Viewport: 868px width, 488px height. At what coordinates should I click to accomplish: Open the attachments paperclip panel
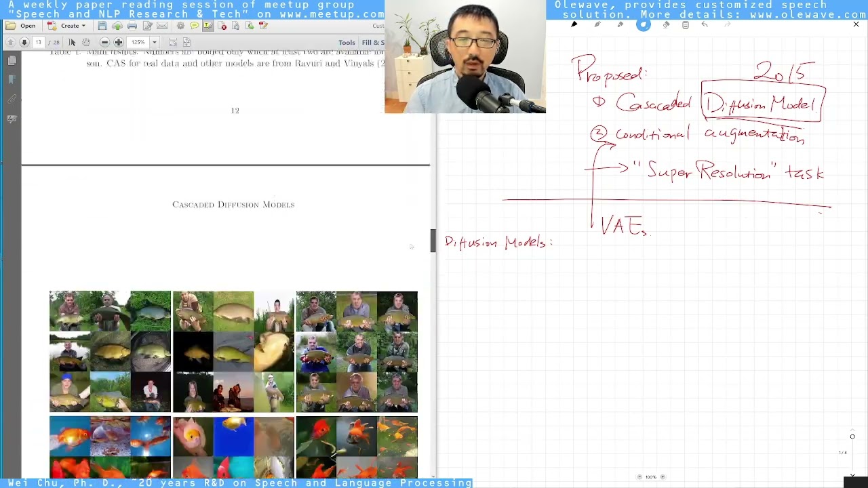12,99
